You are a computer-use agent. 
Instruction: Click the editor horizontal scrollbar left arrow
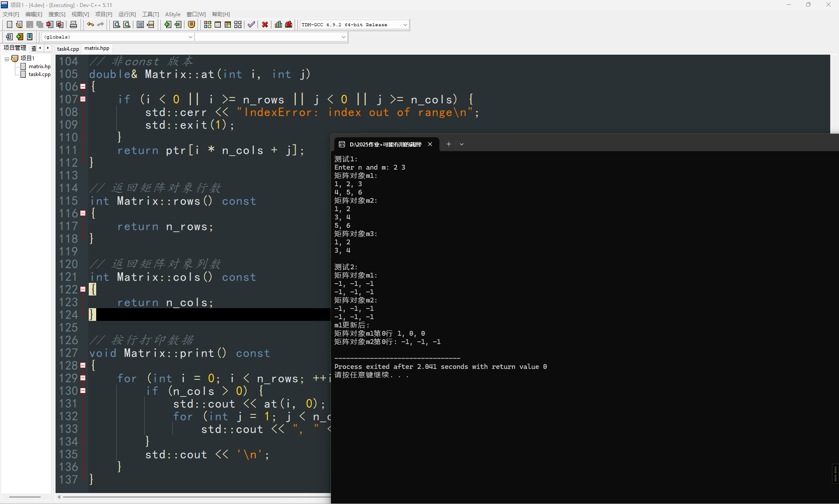coord(59,497)
